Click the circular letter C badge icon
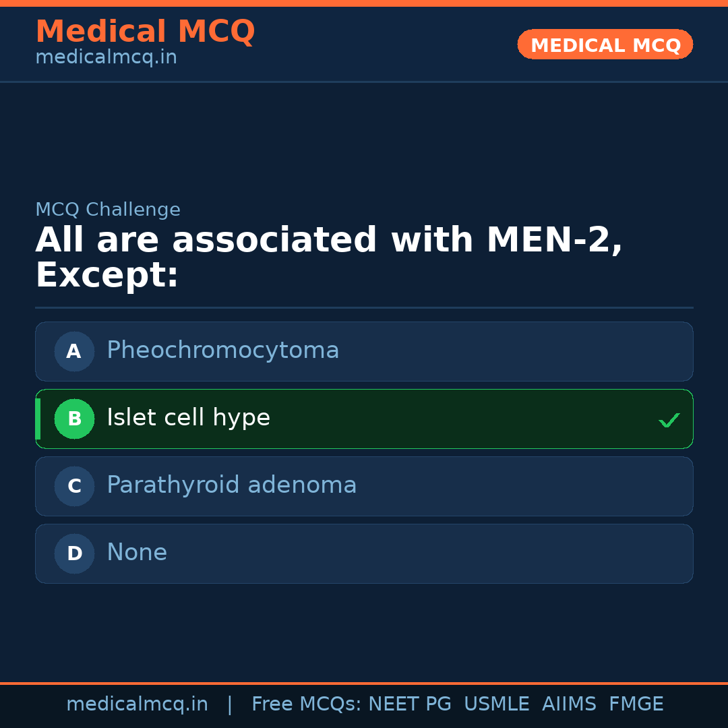Screen dimensions: 728x728 coord(74,486)
